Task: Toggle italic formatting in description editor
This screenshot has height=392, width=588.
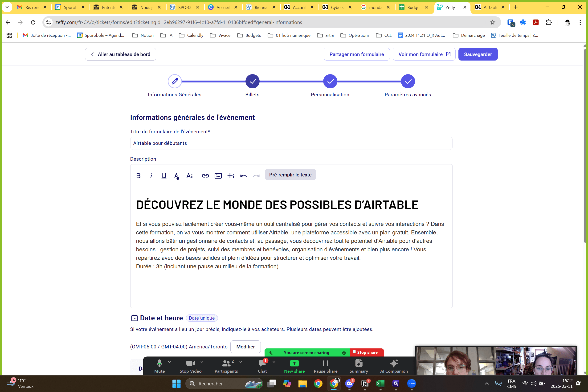Action: point(151,176)
